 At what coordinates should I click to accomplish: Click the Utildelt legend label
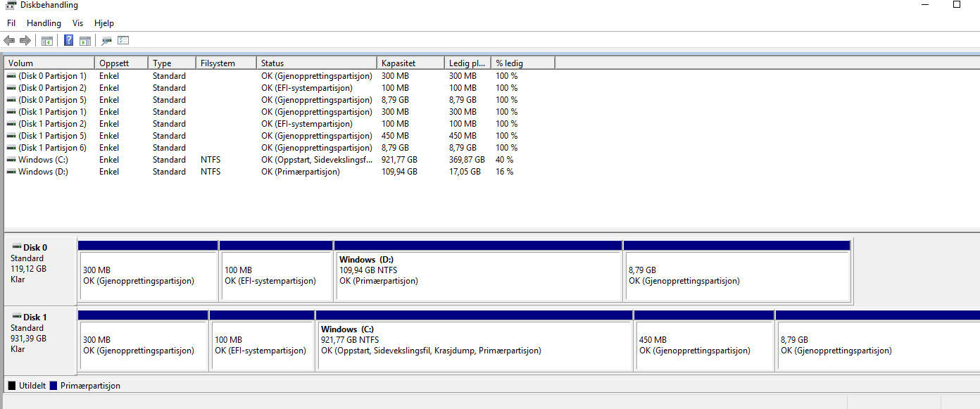(x=31, y=386)
